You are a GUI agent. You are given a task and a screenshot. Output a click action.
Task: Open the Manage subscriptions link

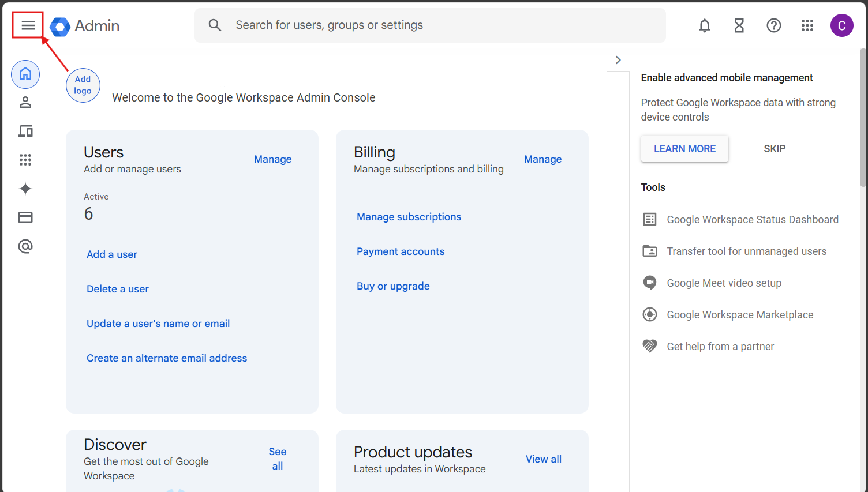[x=409, y=217]
